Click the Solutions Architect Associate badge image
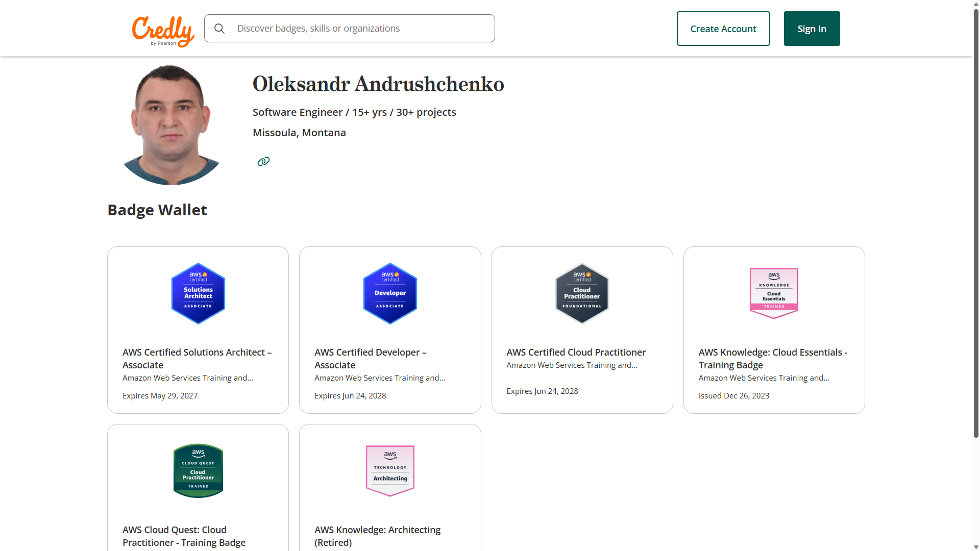Image resolution: width=980 pixels, height=551 pixels. tap(198, 293)
